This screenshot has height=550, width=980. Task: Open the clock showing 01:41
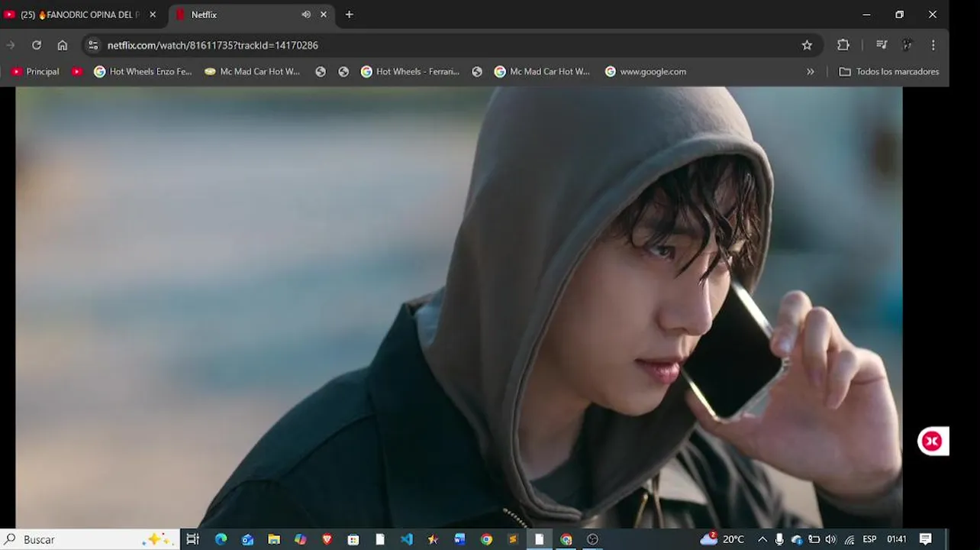click(x=897, y=539)
